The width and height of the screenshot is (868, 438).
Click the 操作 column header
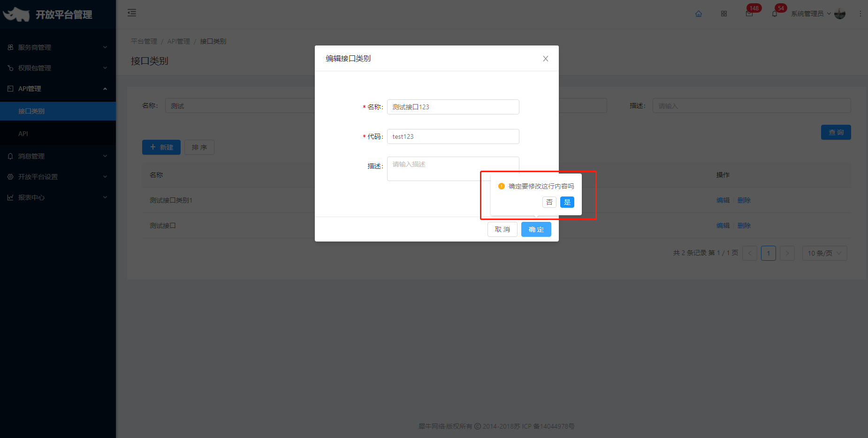[x=723, y=175]
